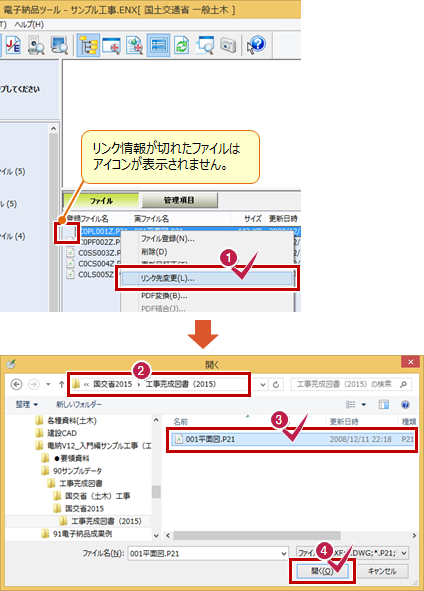The image size is (424, 591).
Task: Choose PDF変換(B)... from context menu
Action: (164, 296)
